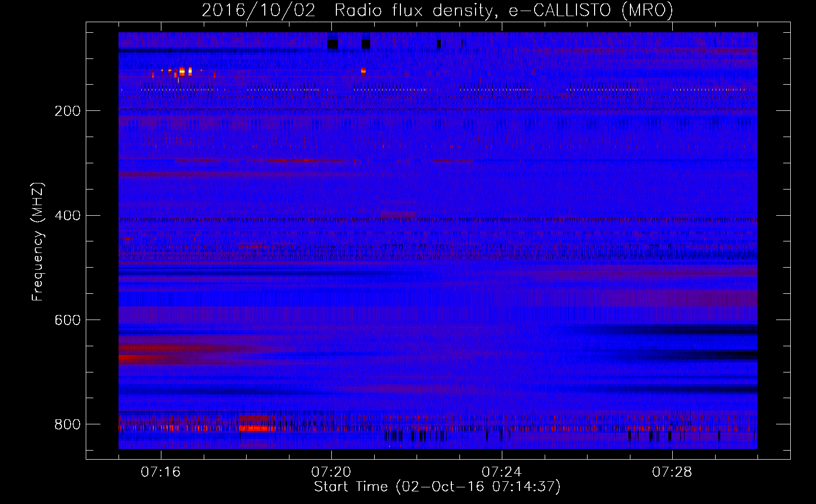Viewport: 816px width, 504px height.
Task: Click the 07:20 time tick label
Action: tap(331, 472)
